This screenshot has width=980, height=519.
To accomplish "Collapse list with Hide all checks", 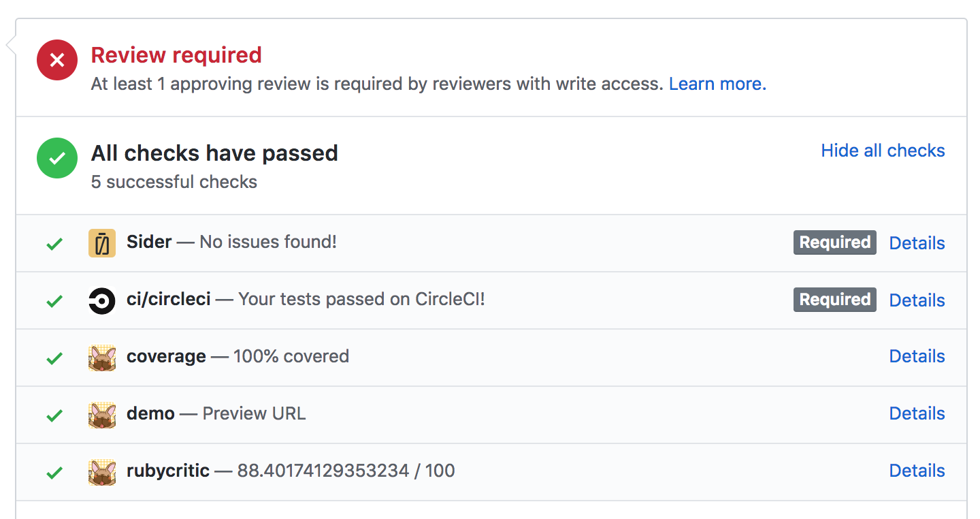I will pyautogui.click(x=883, y=151).
